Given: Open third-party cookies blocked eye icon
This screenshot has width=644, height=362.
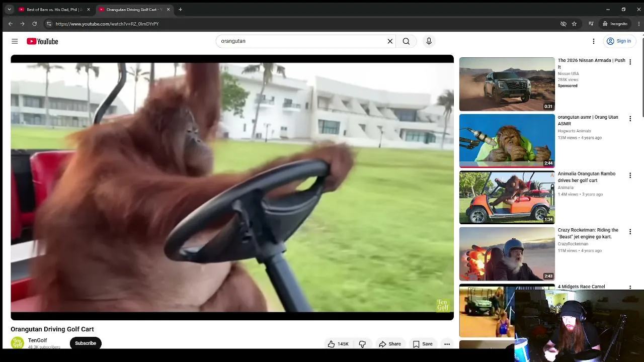Looking at the screenshot, I should click(563, 24).
